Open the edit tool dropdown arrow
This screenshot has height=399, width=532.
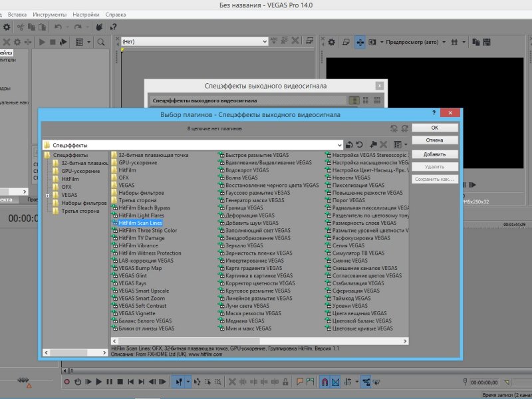[188, 382]
